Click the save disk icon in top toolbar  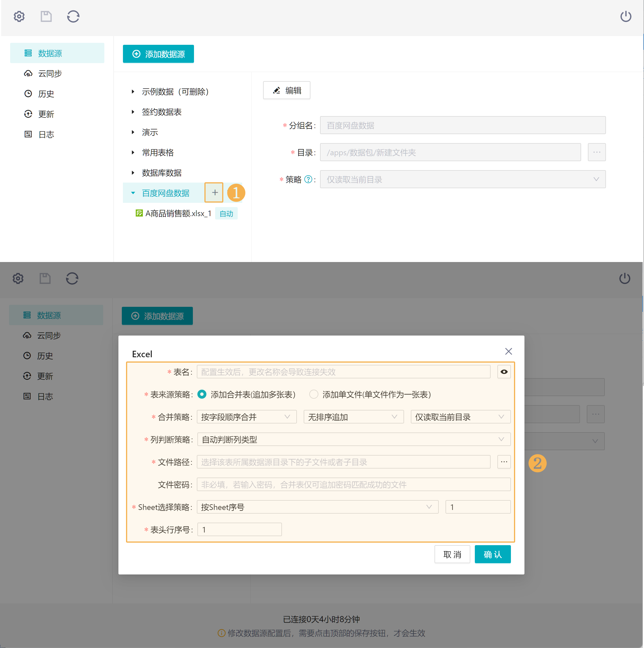point(46,16)
